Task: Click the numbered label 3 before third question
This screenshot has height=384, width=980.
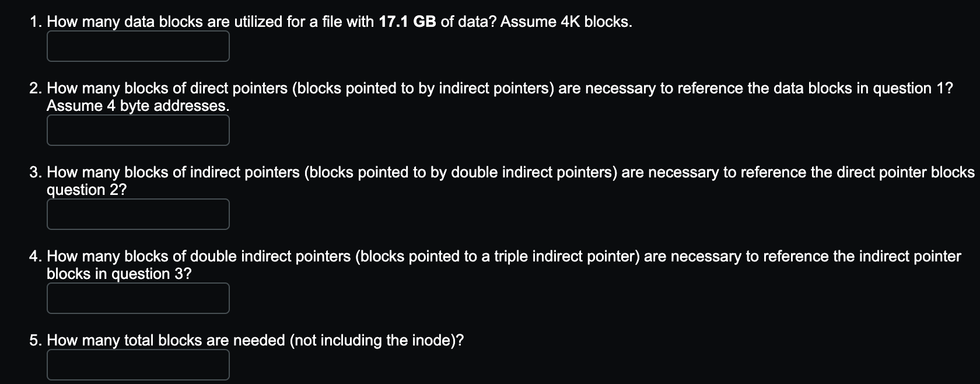Action: coord(34,172)
